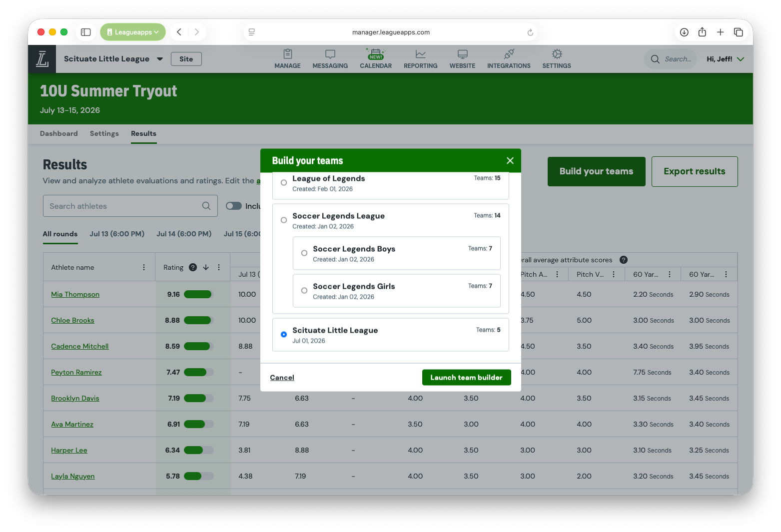Open the Reporting chart icon
The image size is (781, 532).
pyautogui.click(x=421, y=54)
